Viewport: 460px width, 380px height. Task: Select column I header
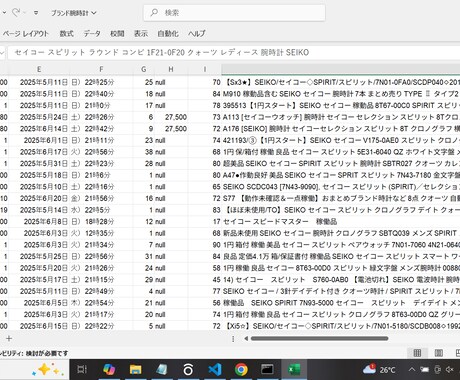pyautogui.click(x=205, y=69)
